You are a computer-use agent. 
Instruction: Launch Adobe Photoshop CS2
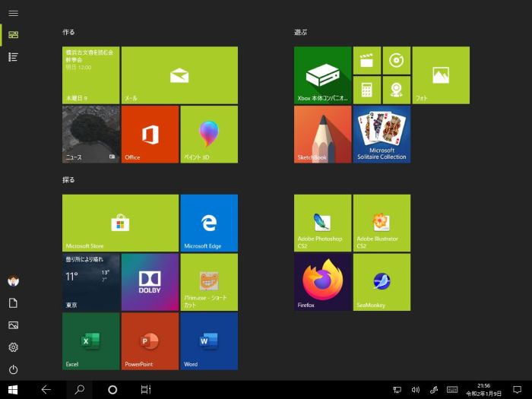323,223
